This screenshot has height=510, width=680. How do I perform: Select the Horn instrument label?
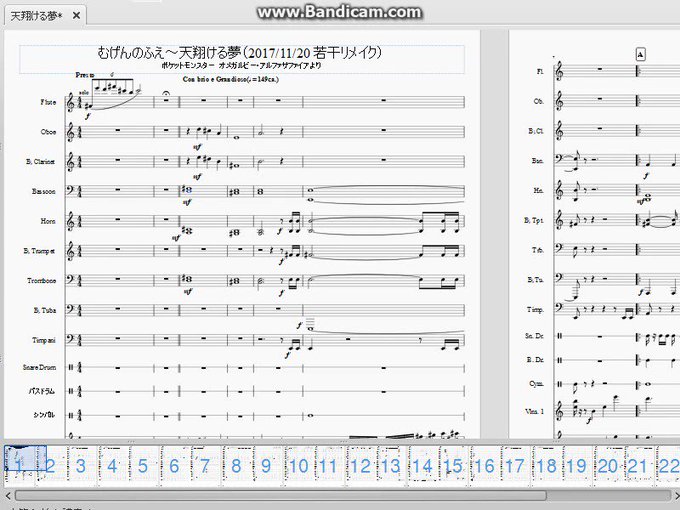pos(48,221)
